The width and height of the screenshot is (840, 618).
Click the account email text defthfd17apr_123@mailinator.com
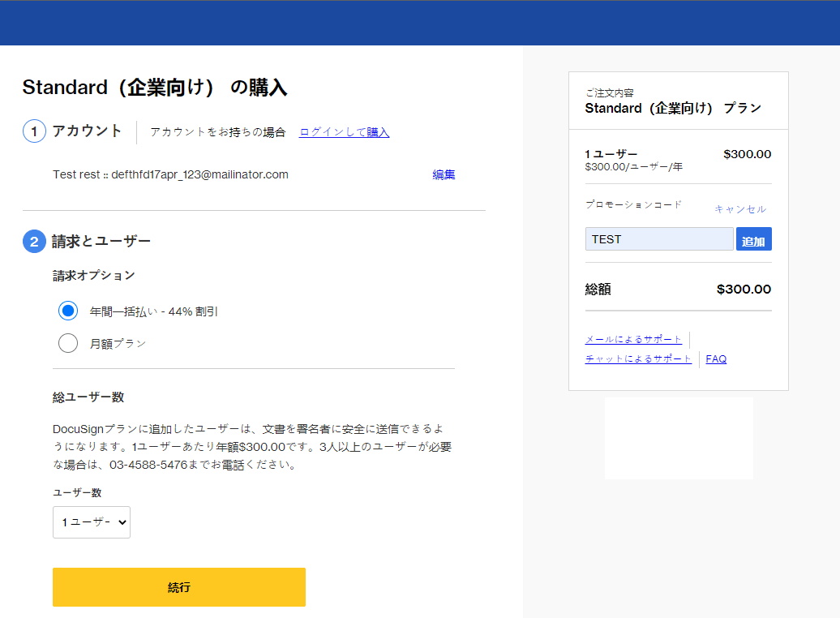pyautogui.click(x=199, y=174)
